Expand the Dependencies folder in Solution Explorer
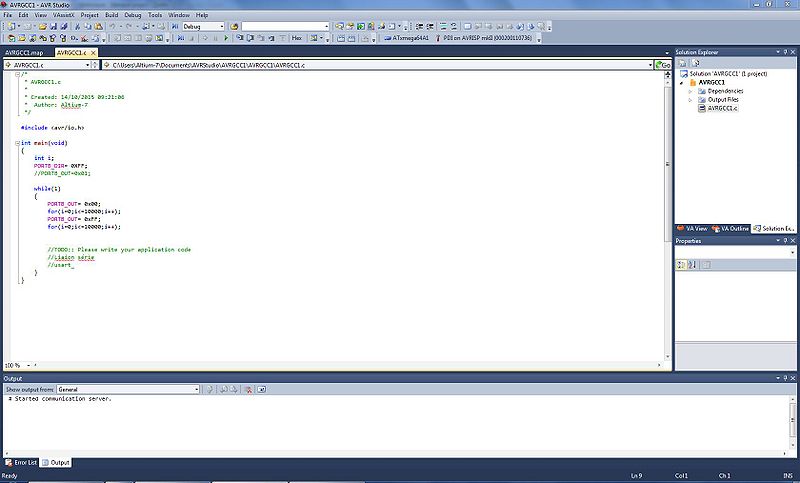The image size is (800, 483). (x=690, y=91)
